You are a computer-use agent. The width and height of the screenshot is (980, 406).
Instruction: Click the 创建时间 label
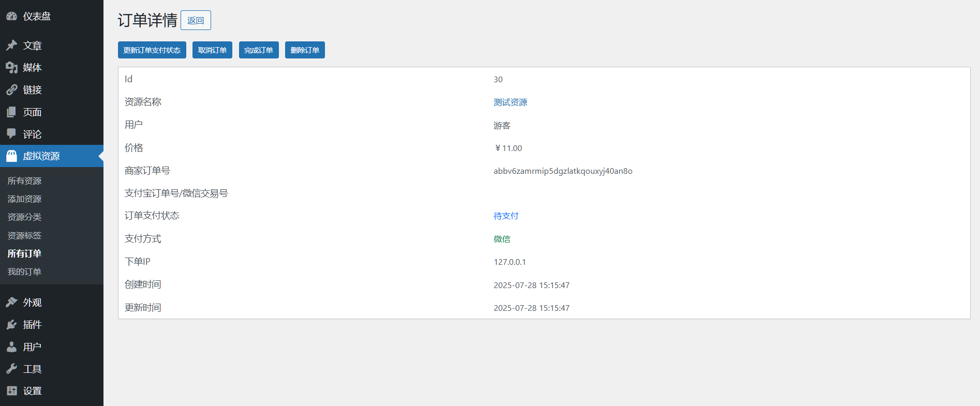[143, 284]
